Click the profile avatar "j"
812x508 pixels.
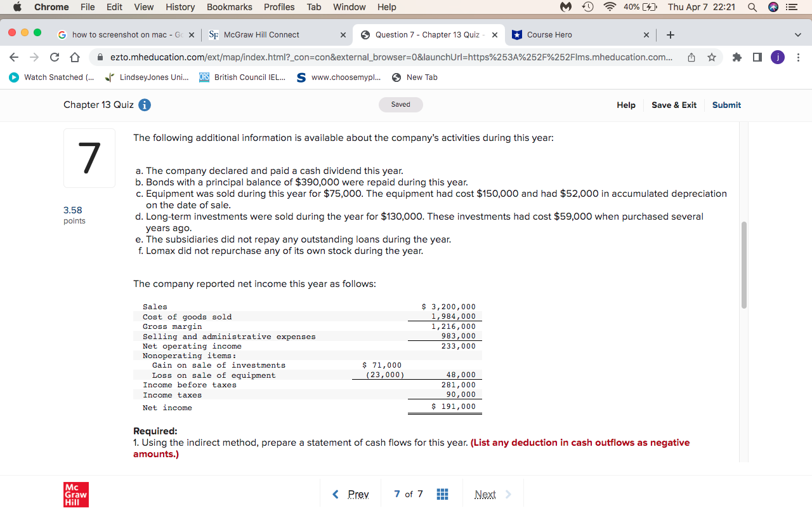tap(777, 57)
